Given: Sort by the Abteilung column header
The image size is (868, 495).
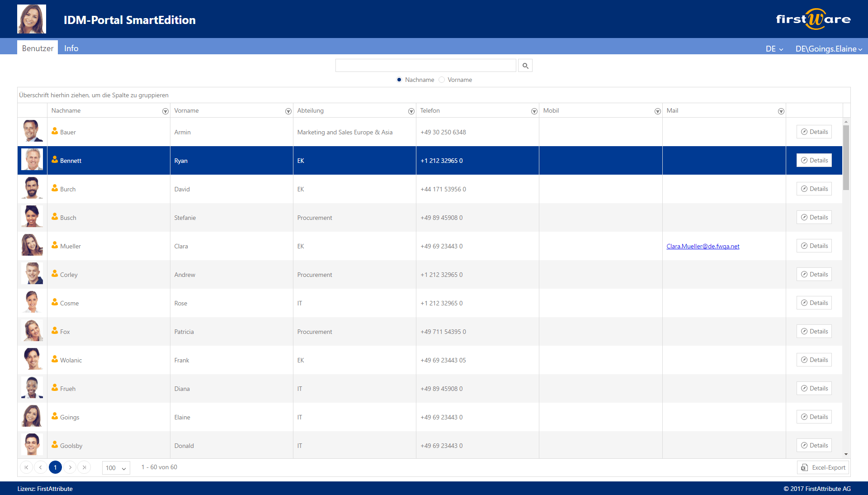Looking at the screenshot, I should click(310, 110).
